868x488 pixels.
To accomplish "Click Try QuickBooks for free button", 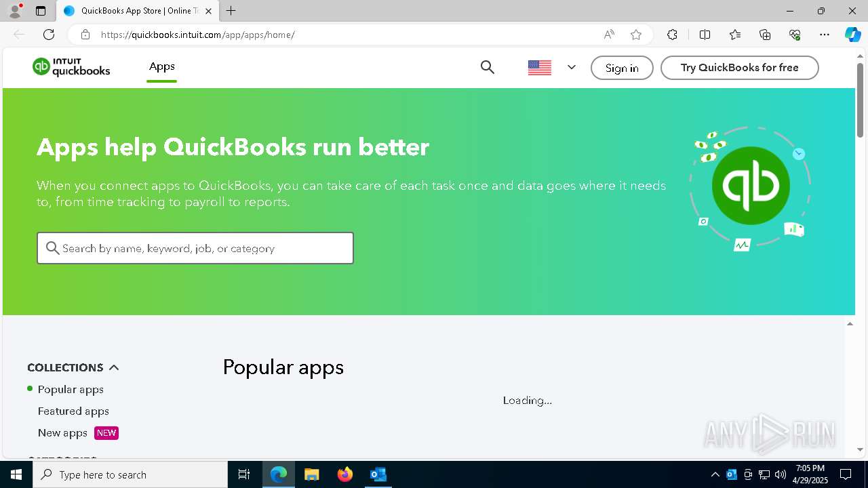I will [x=740, y=68].
